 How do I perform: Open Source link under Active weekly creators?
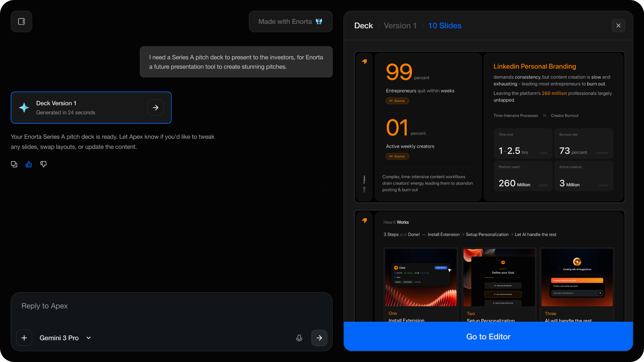pyautogui.click(x=397, y=156)
